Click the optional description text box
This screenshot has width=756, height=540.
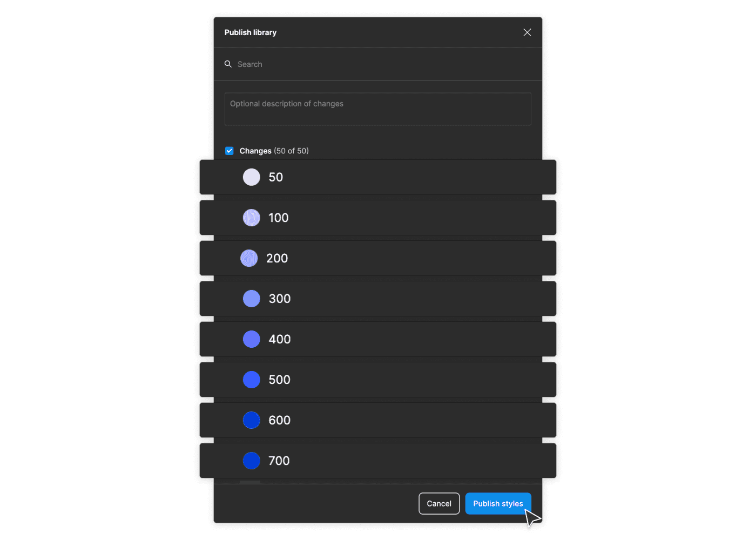click(377, 109)
